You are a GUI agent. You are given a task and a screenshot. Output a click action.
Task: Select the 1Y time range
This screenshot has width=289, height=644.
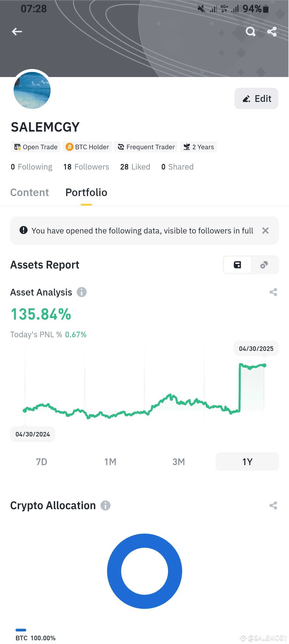[x=247, y=462]
